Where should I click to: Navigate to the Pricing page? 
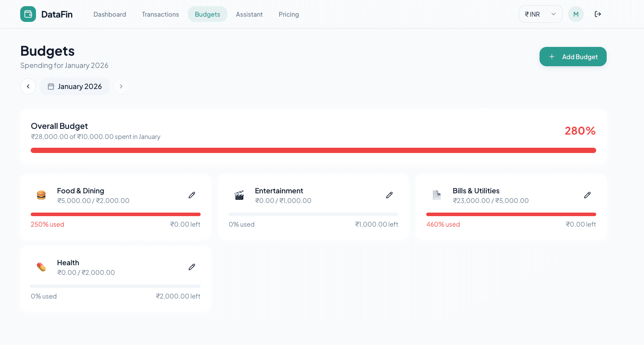[288, 14]
